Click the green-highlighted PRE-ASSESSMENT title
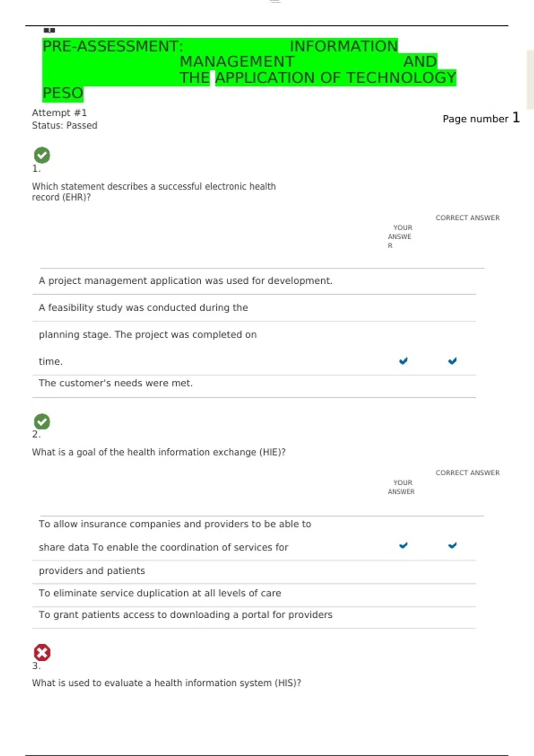Image resolution: width=534 pixels, height=756 pixels. pyautogui.click(x=249, y=69)
